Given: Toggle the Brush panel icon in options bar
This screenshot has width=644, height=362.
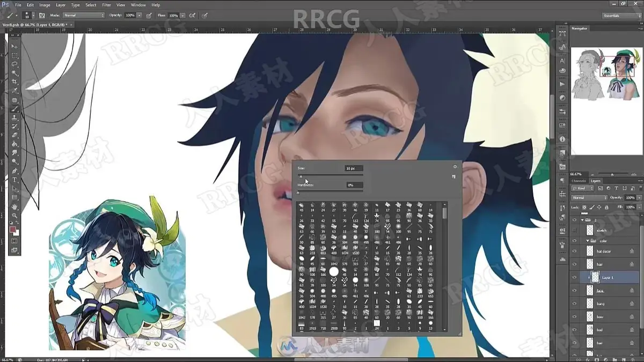Looking at the screenshot, I should (43, 16).
